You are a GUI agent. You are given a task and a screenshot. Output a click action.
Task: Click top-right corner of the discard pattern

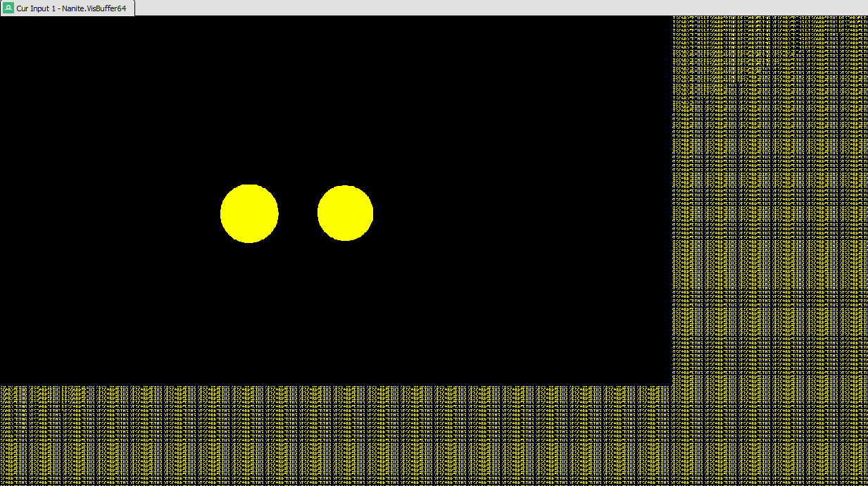point(865,18)
